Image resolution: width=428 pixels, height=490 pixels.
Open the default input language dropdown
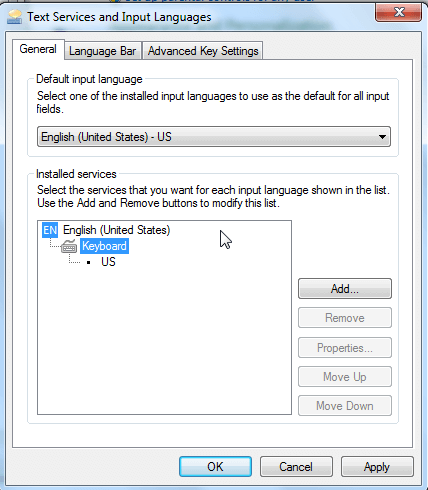(x=214, y=137)
